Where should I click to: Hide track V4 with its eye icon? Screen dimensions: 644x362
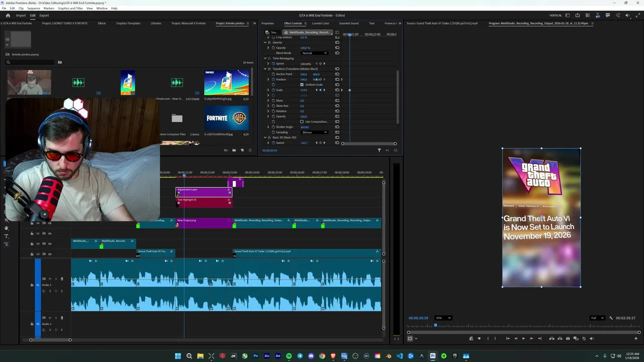(49, 244)
